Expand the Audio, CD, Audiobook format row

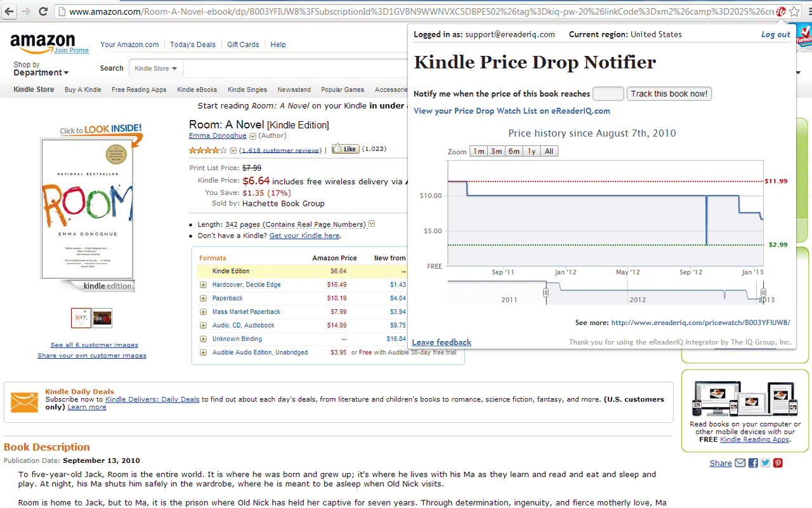(x=204, y=325)
